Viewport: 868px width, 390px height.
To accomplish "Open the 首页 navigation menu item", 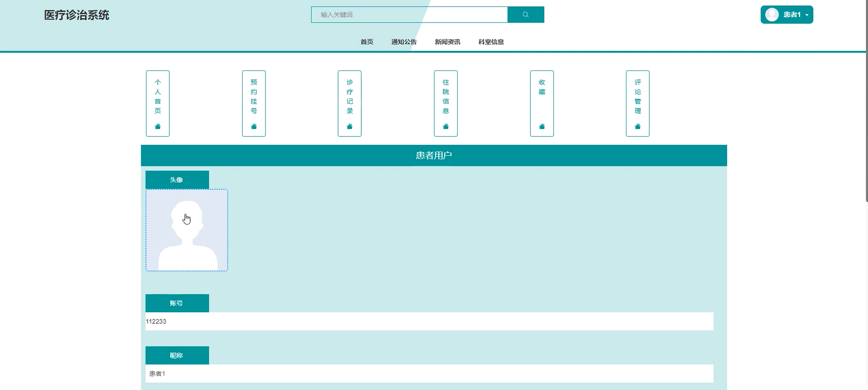I will (x=367, y=42).
